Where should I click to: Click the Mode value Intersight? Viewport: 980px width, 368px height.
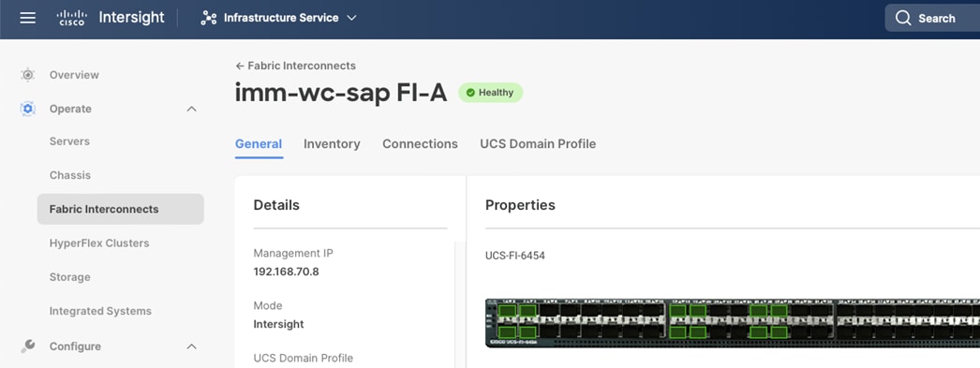pos(279,324)
